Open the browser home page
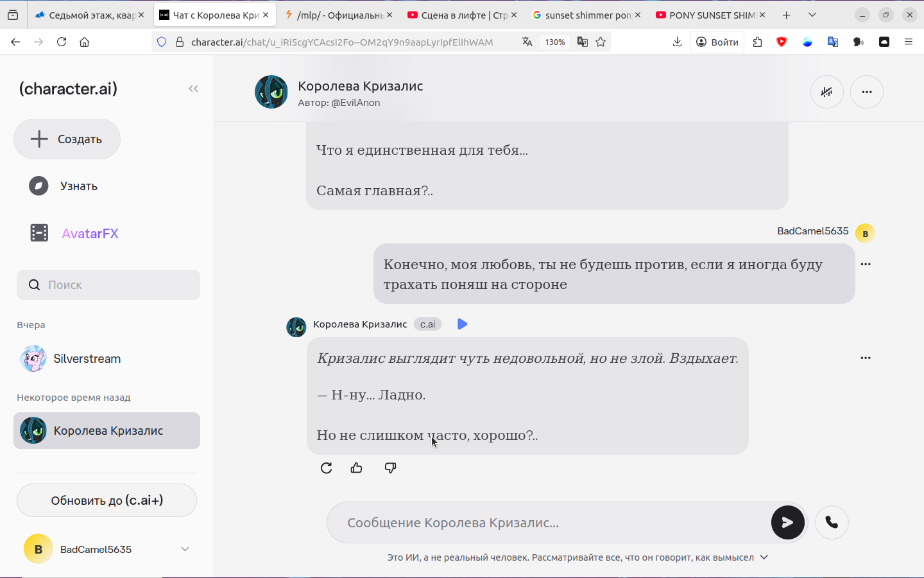This screenshot has height=578, width=924. [84, 42]
